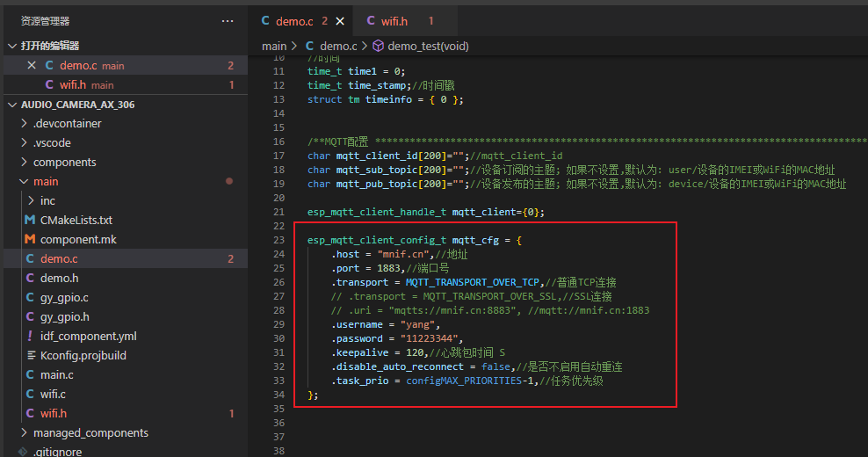Click line number 34 in gutter

[x=278, y=395]
